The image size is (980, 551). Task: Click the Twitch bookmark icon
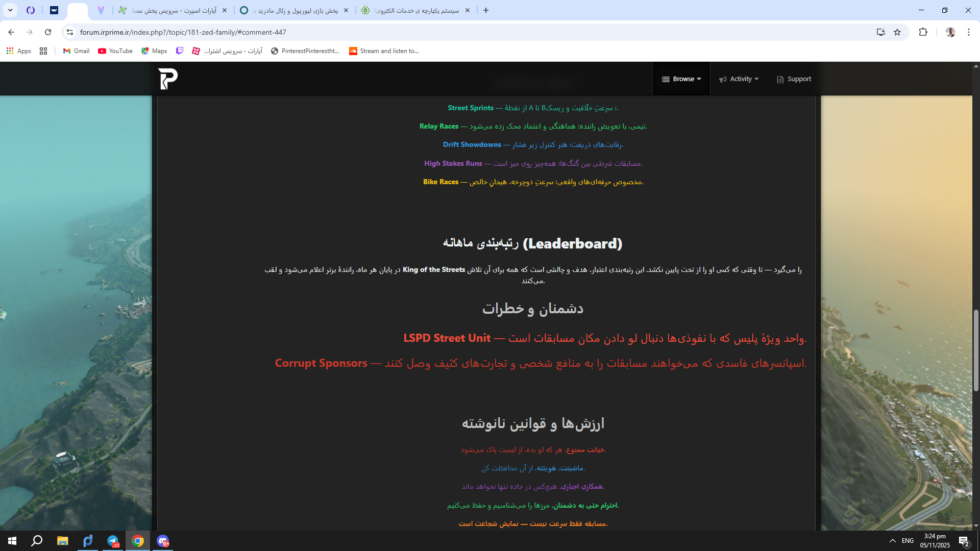180,51
